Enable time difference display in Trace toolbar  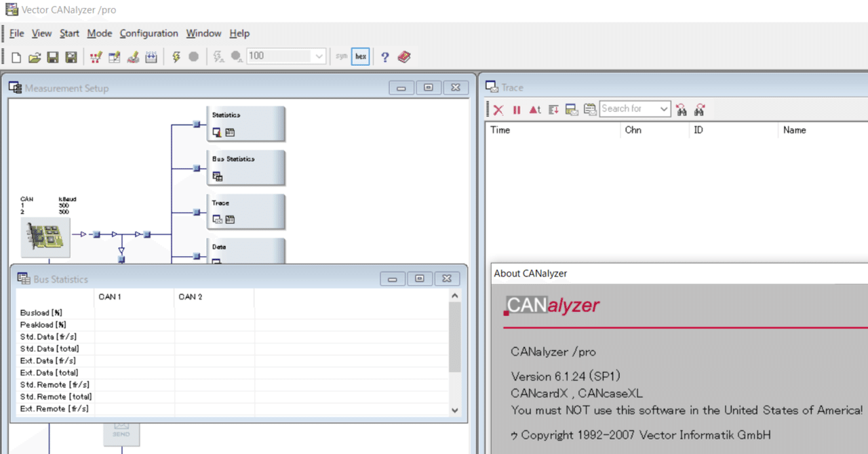coord(535,109)
